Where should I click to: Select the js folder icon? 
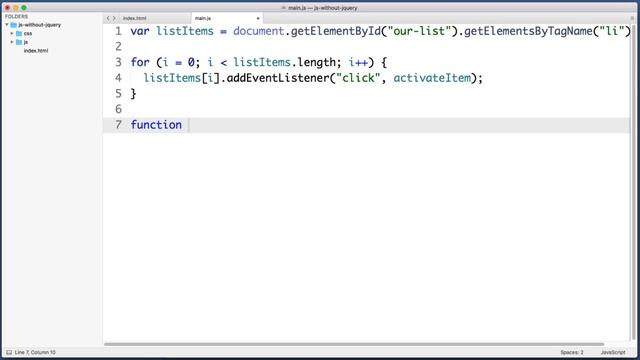(19, 42)
